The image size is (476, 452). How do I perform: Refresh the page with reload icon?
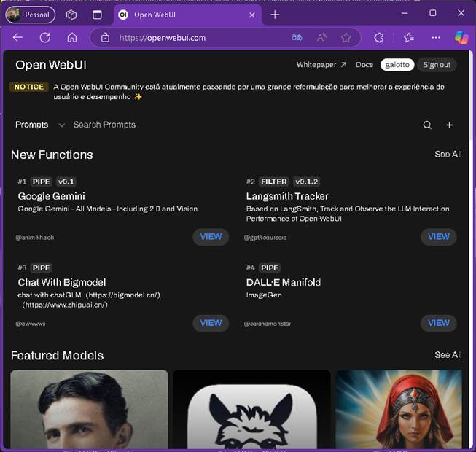(x=45, y=38)
